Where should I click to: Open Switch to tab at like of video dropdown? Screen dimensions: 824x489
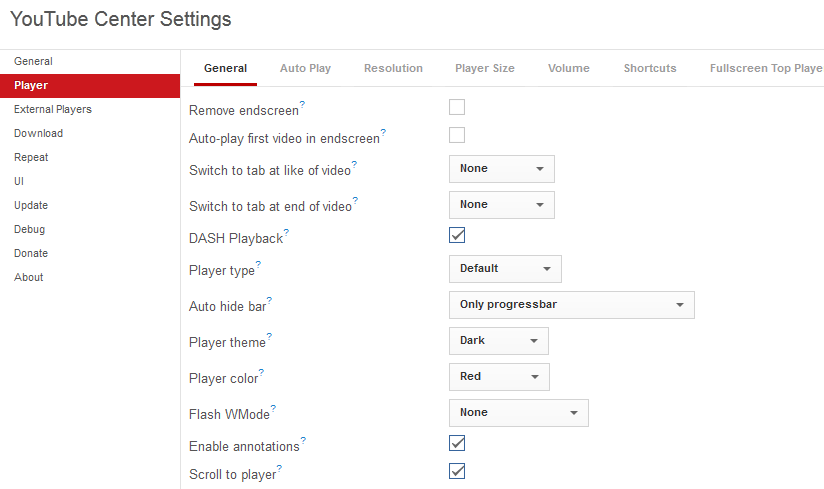pos(502,169)
